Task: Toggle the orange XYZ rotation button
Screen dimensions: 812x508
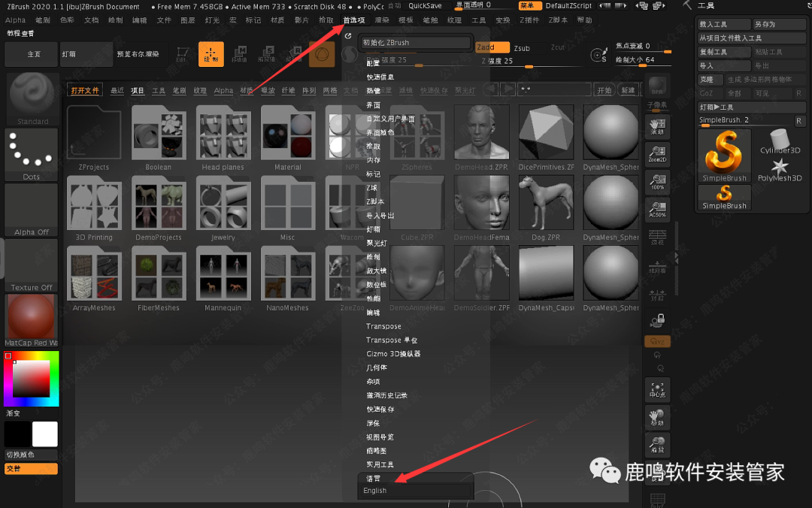Action: [657, 342]
